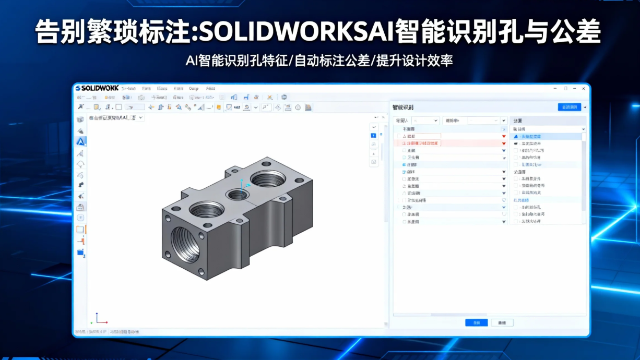Click the 智能识别 panel title
The width and height of the screenshot is (640, 360).
pyautogui.click(x=403, y=107)
